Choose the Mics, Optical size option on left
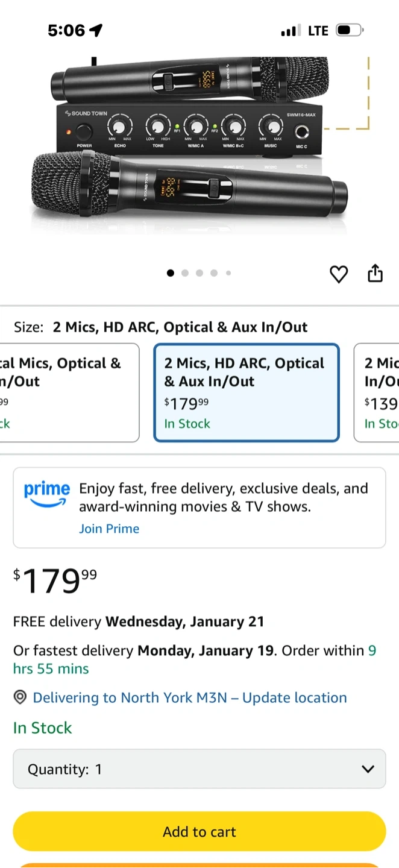Screen dimensions: 399x868 (68, 392)
